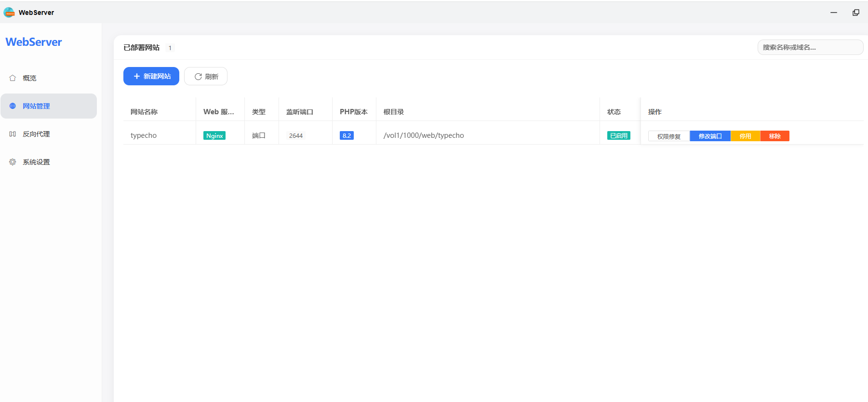Remove typecho using the 移除 button

(x=775, y=136)
